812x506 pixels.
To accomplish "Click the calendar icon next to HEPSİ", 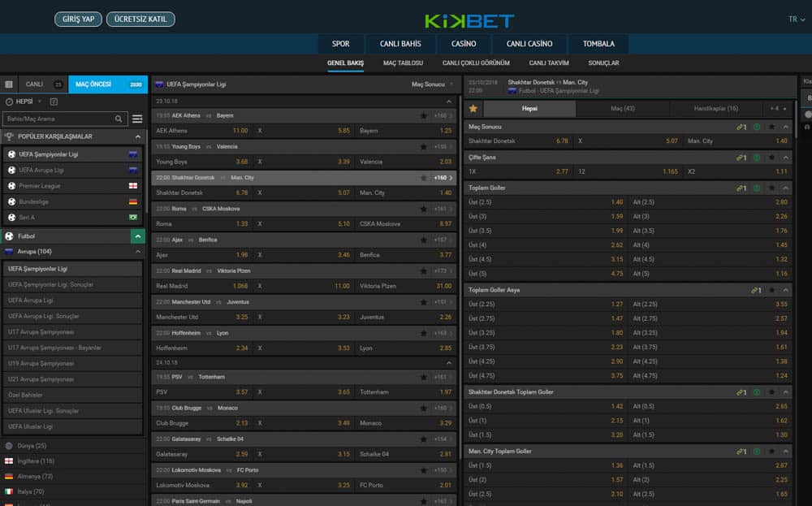I will (x=54, y=102).
